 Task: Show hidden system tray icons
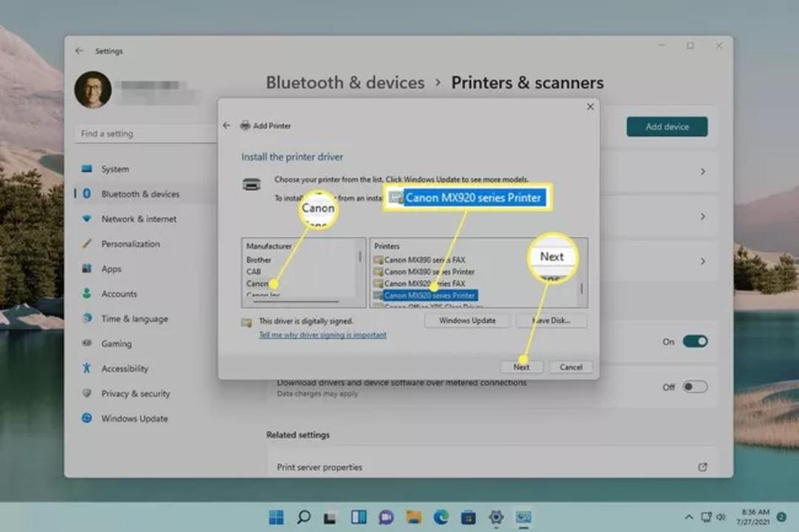pos(689,517)
